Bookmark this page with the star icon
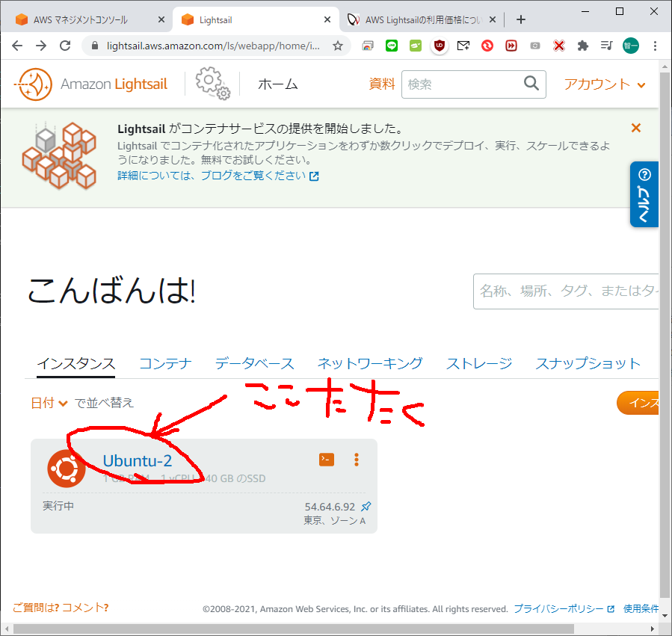This screenshot has height=636, width=672. click(338, 46)
